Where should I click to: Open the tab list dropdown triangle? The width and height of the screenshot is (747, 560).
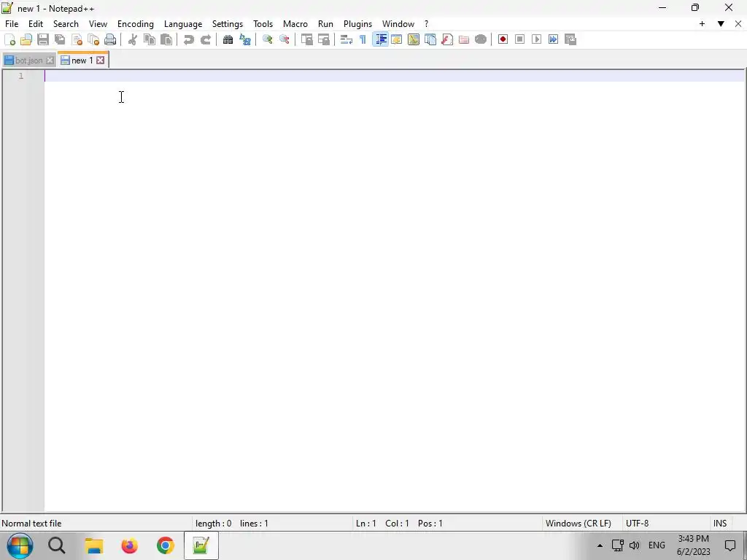721,24
